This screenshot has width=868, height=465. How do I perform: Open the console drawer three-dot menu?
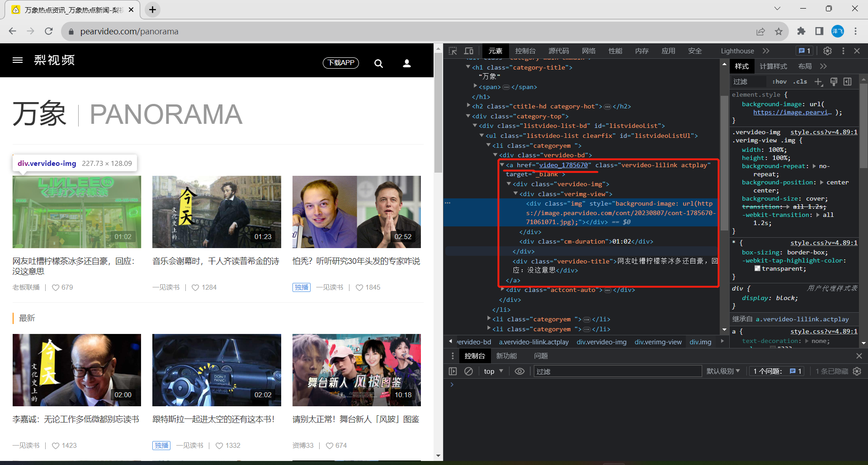453,356
